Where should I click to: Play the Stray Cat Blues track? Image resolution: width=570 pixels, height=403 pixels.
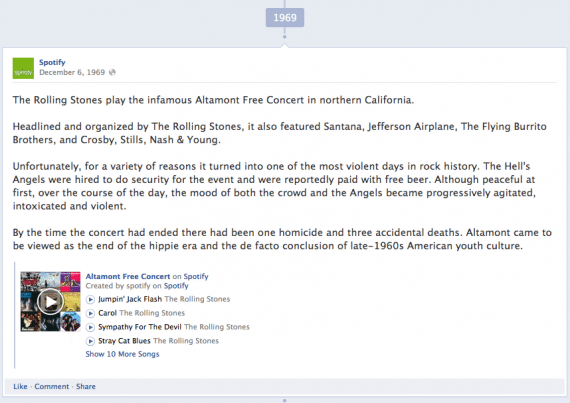click(x=90, y=341)
